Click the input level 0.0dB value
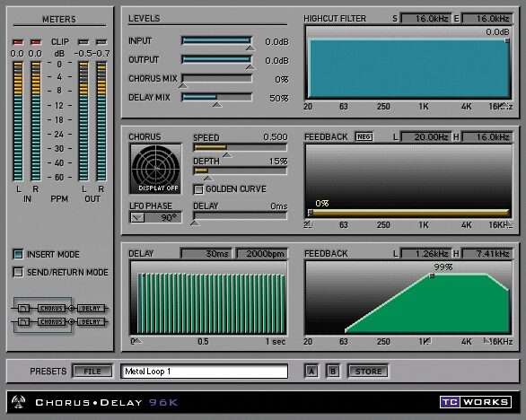This screenshot has width=526, height=420. point(276,41)
